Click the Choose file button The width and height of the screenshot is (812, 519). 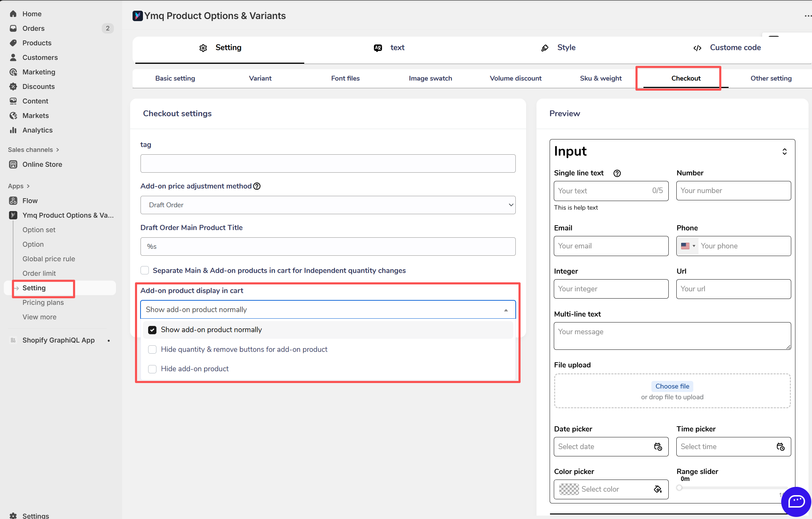coord(672,386)
